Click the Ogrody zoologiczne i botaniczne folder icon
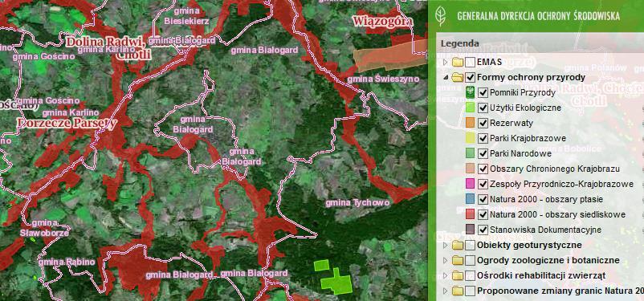The width and height of the screenshot is (644, 301). coord(458,260)
